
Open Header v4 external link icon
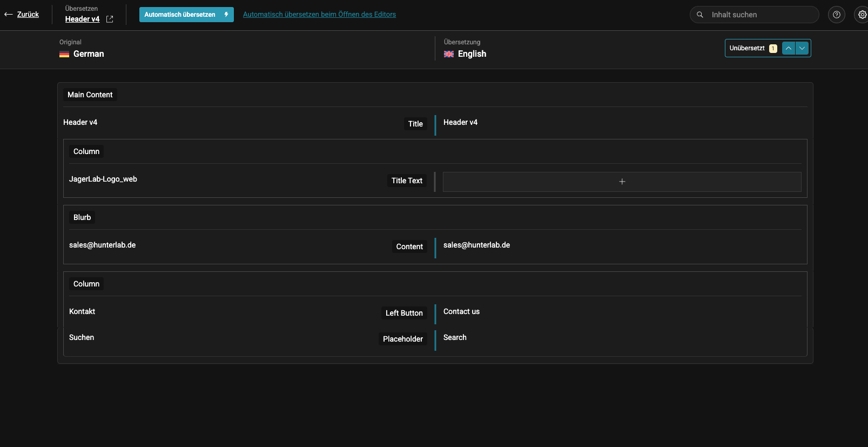(x=110, y=19)
